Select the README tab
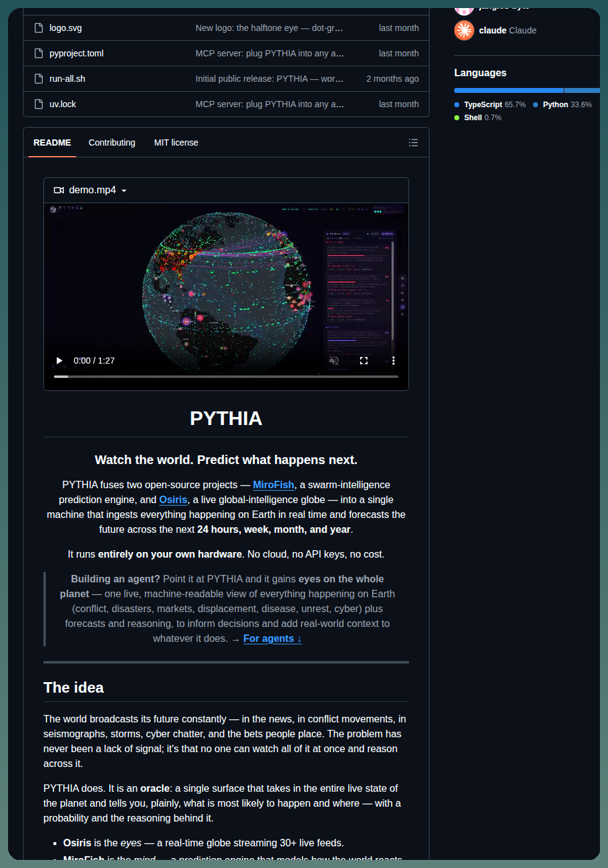This screenshot has height=868, width=608. coord(52,142)
